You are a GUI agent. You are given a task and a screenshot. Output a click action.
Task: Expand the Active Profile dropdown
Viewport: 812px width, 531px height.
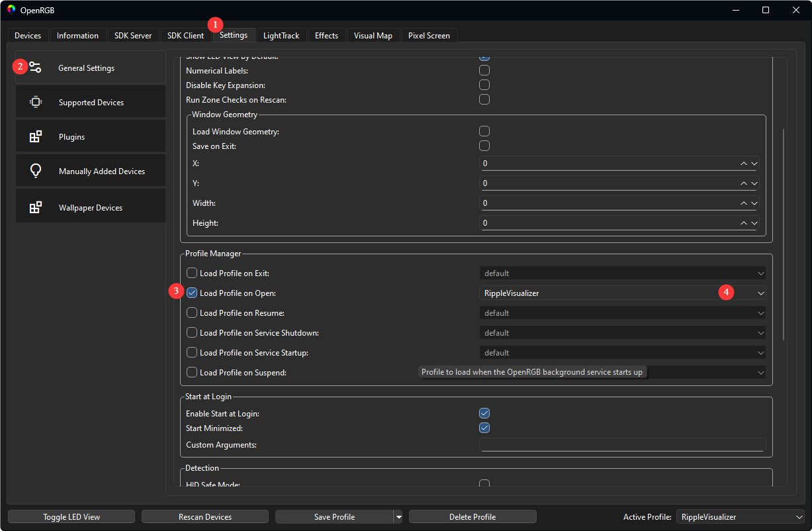coord(741,516)
